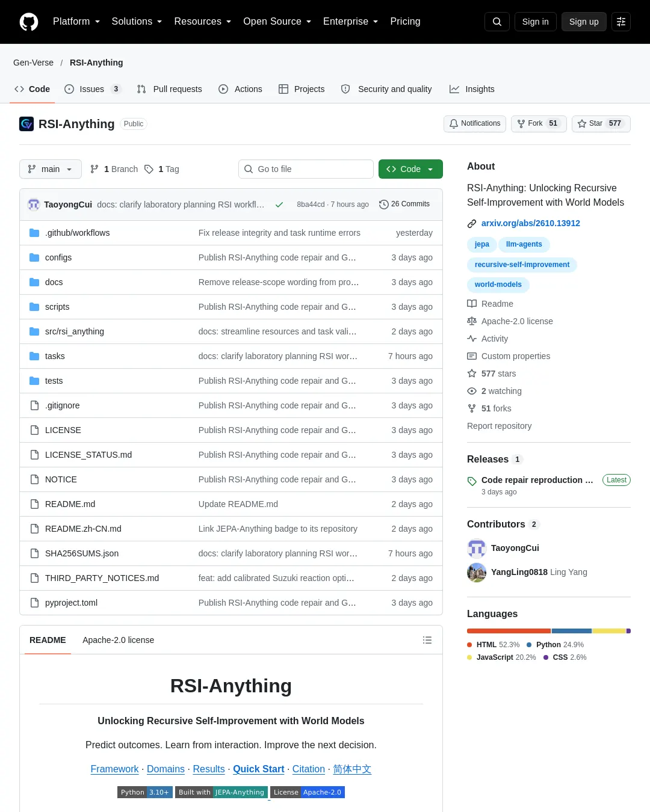Screen dimensions: 650x812
Task: Open the THIRD_PARTY_NOTICES.md file
Action: tap(102, 578)
